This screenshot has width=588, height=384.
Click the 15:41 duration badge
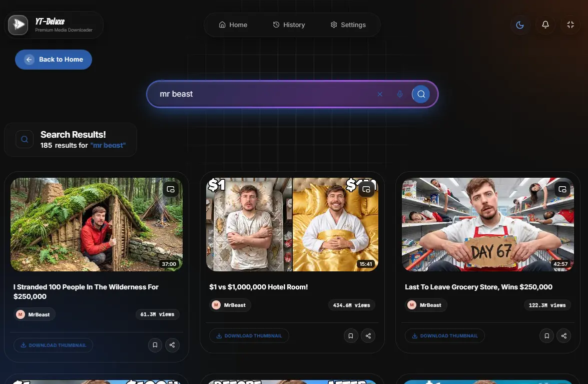(x=366, y=264)
